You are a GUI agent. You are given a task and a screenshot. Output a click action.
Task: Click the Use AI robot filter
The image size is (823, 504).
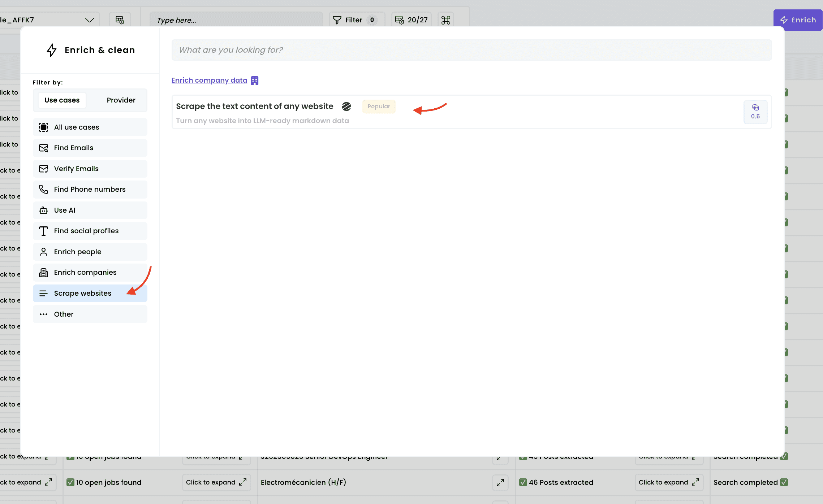click(90, 210)
